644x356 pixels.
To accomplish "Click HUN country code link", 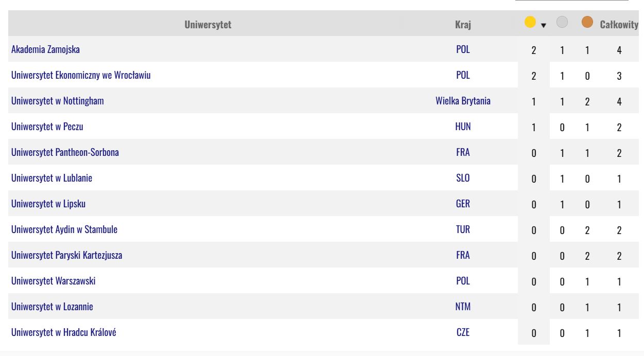I will (x=463, y=127).
